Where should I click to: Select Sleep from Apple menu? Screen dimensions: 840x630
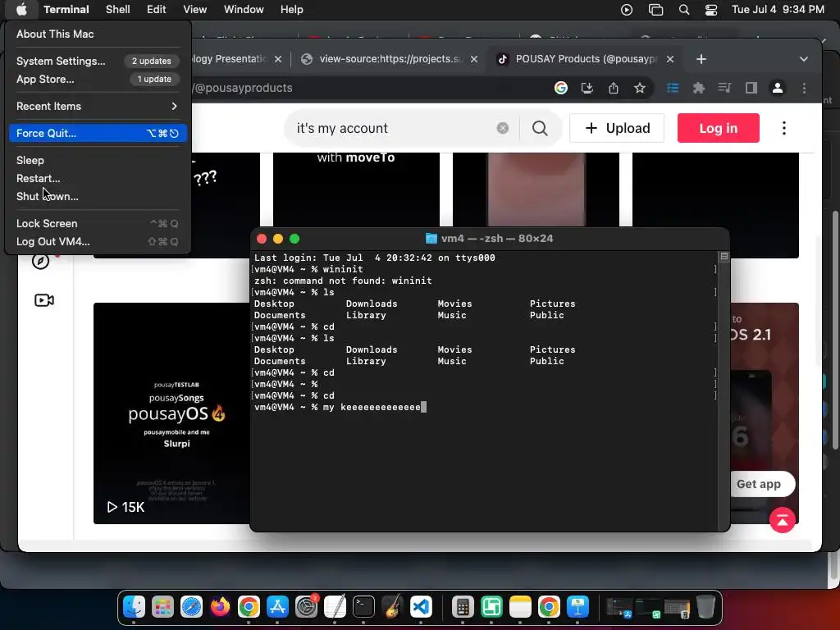point(98,160)
